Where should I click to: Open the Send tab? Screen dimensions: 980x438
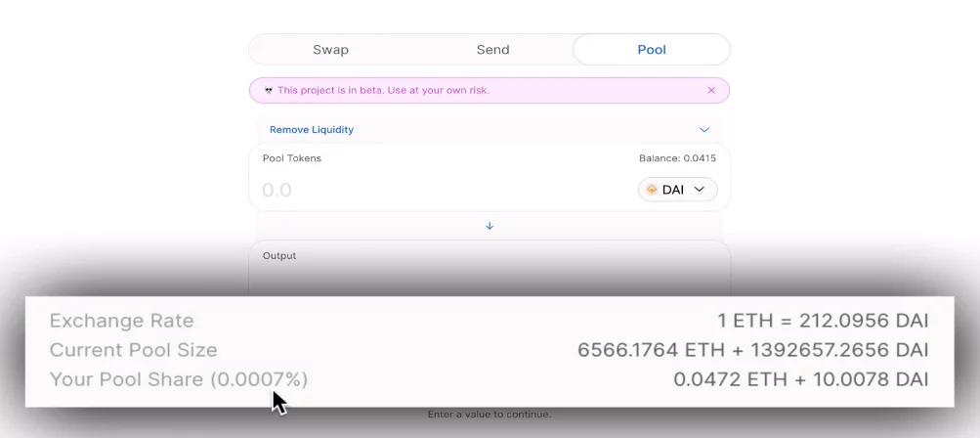[x=492, y=50]
